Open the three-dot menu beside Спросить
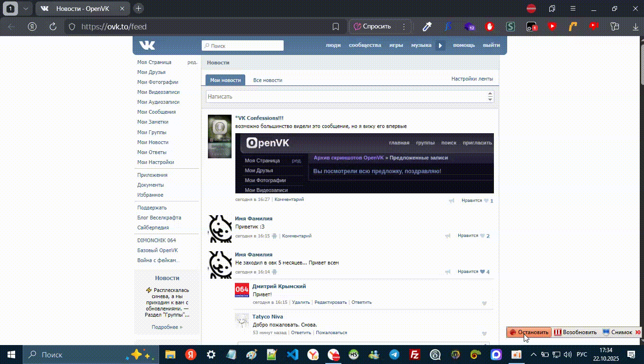644x364 pixels. point(404,27)
